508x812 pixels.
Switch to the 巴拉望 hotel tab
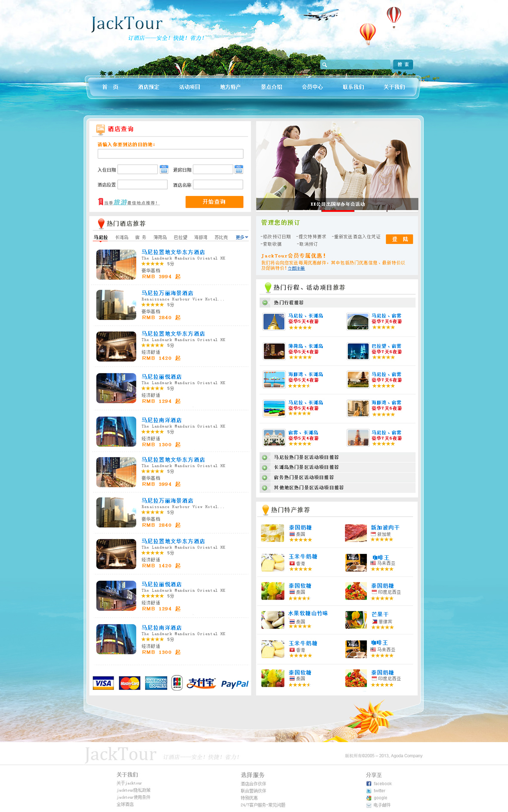[x=180, y=237]
